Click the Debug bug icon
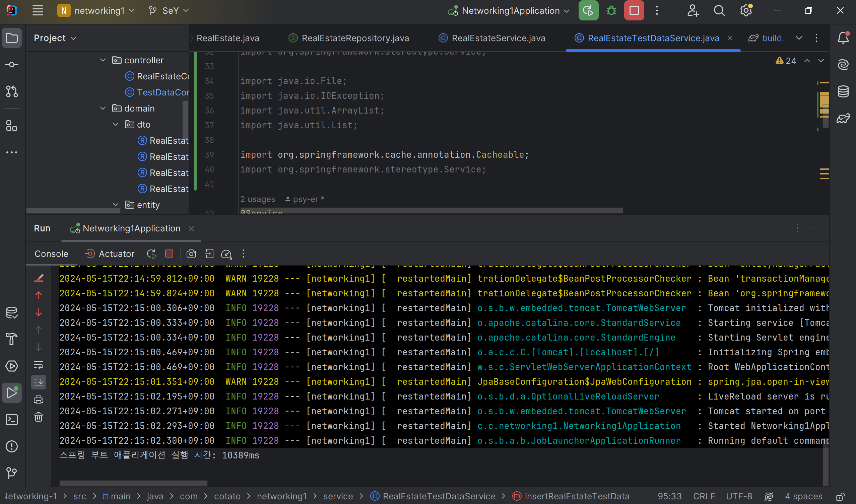This screenshot has width=856, height=504. pyautogui.click(x=611, y=11)
